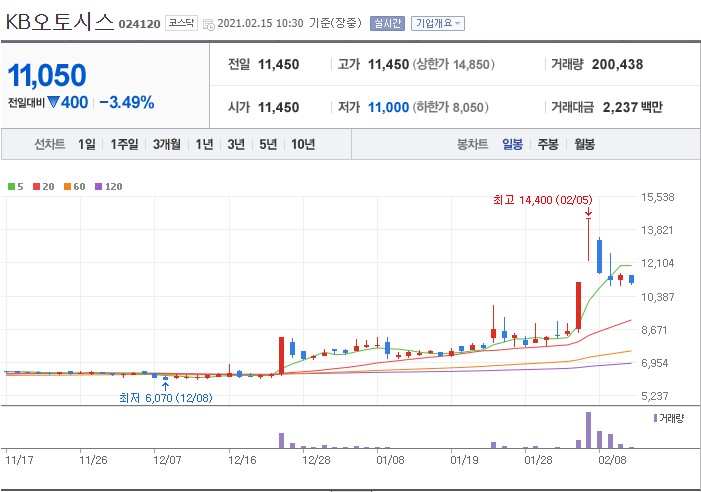The height and width of the screenshot is (492, 701).
Task: Click the 시가 11,450 value
Action: click(279, 107)
